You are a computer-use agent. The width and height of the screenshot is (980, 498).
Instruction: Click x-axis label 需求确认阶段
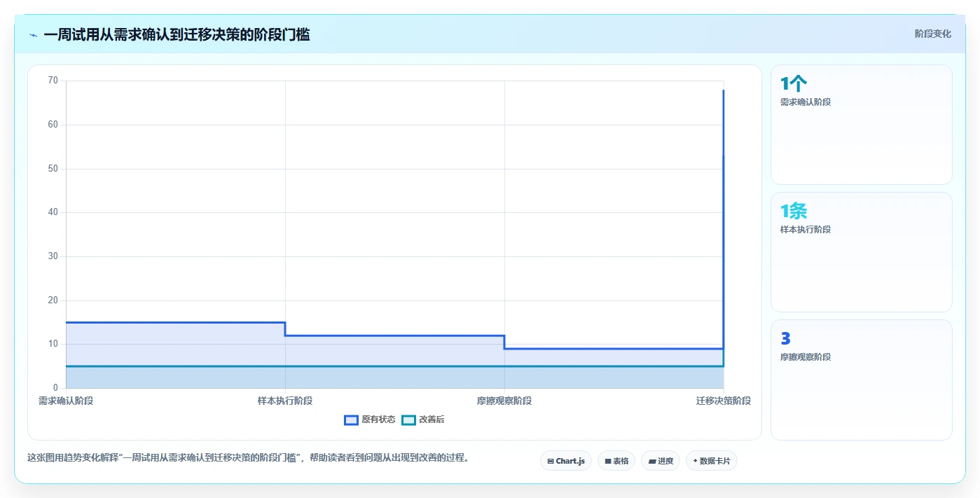tap(66, 401)
